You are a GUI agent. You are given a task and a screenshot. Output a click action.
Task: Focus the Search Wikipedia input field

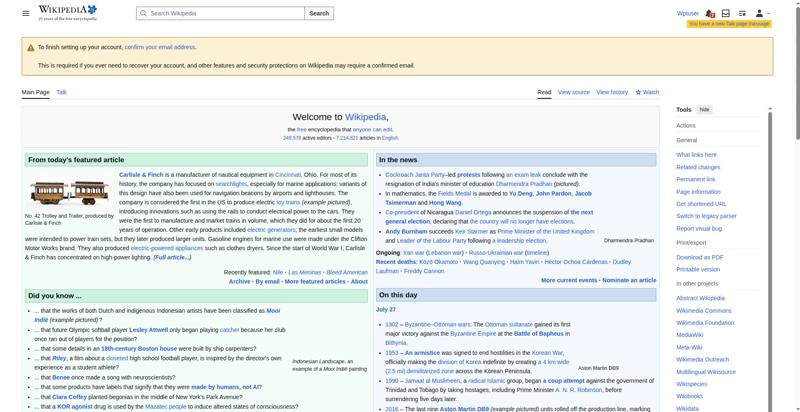point(220,13)
